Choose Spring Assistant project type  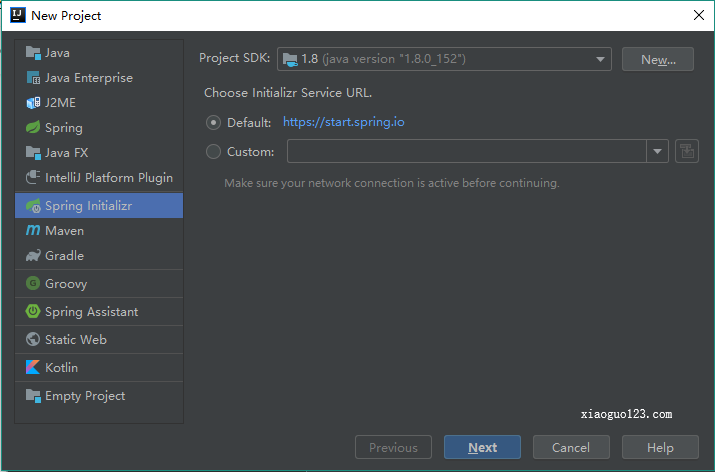(91, 312)
